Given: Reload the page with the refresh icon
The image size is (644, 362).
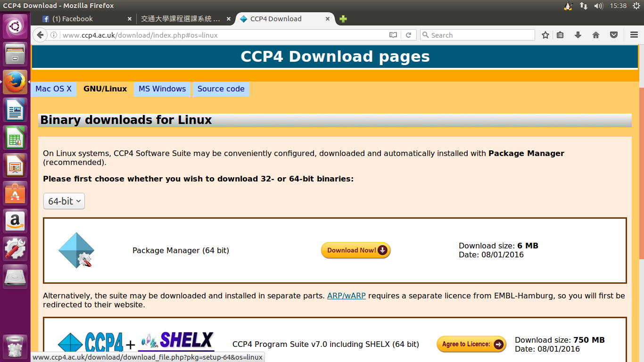Looking at the screenshot, I should tap(409, 35).
